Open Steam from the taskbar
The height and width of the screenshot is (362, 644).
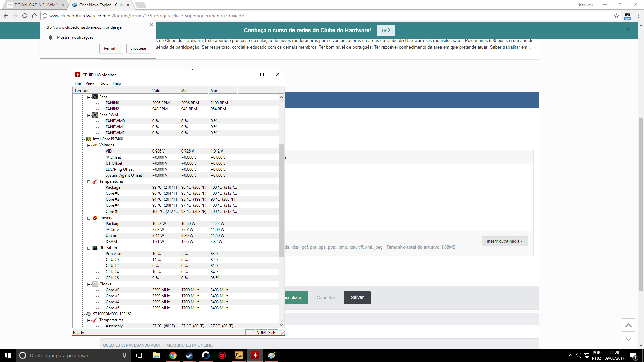pos(190,355)
